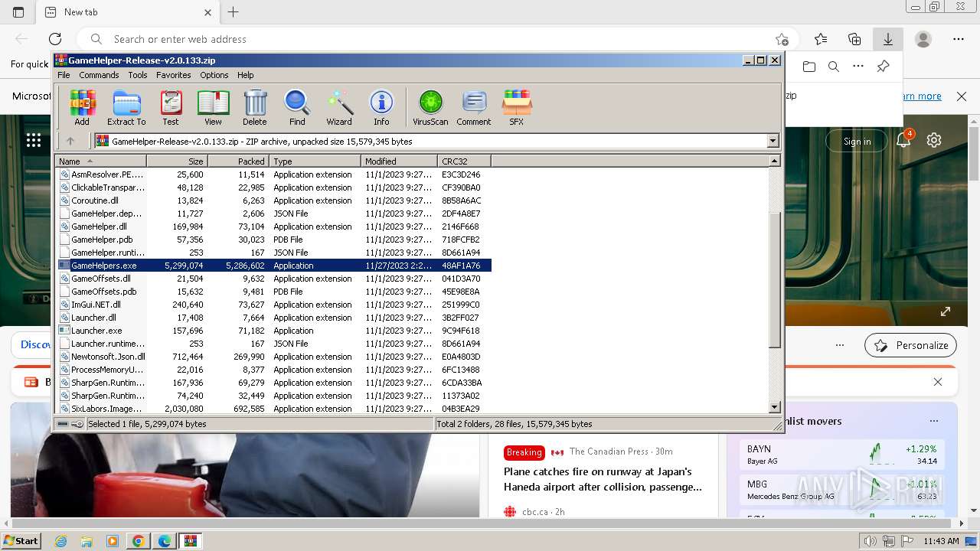Select the Newtonsoft.Json.dll file row
Viewport: 980px width, 551px height.
point(275,357)
